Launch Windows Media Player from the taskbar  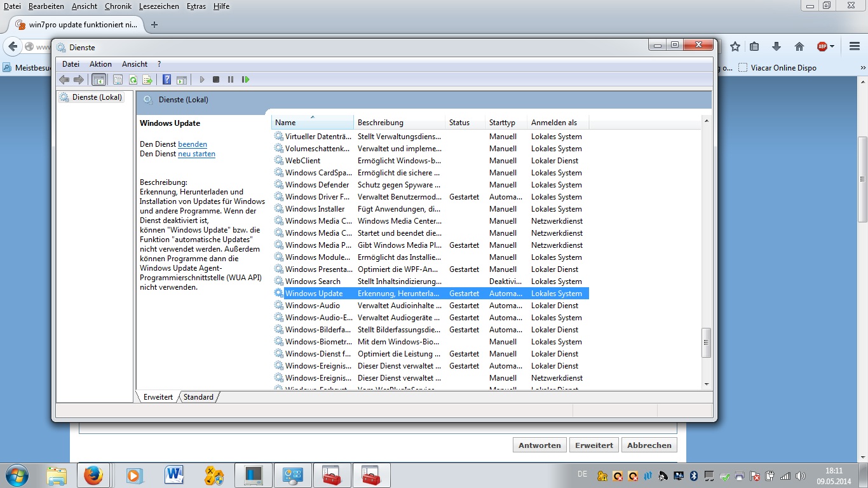click(x=134, y=475)
